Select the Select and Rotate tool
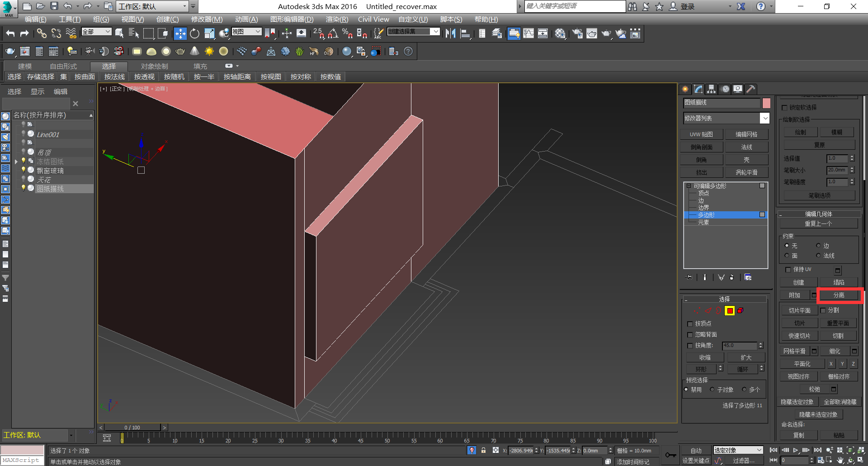Screen dimensions: 868x466 194,33
